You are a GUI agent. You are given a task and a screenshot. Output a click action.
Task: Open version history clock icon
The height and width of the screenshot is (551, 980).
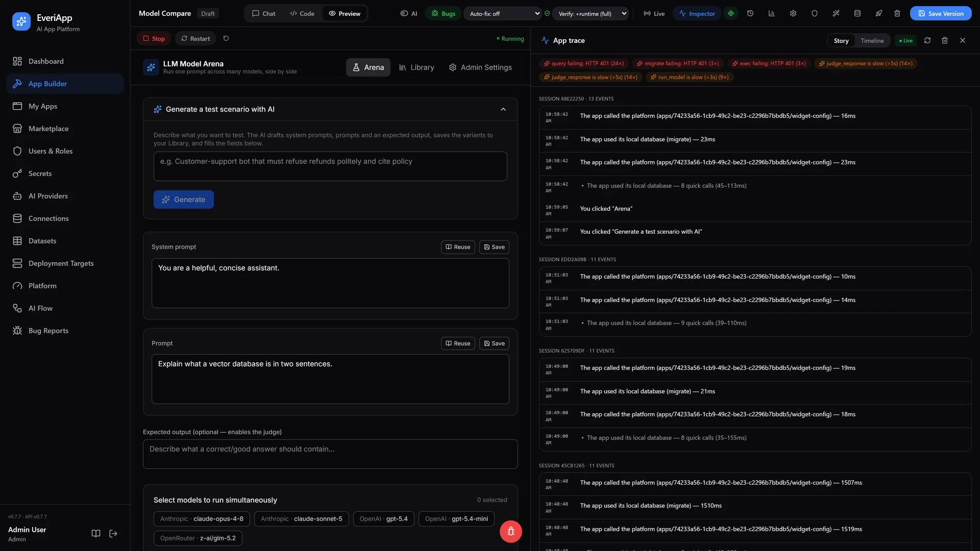point(750,13)
